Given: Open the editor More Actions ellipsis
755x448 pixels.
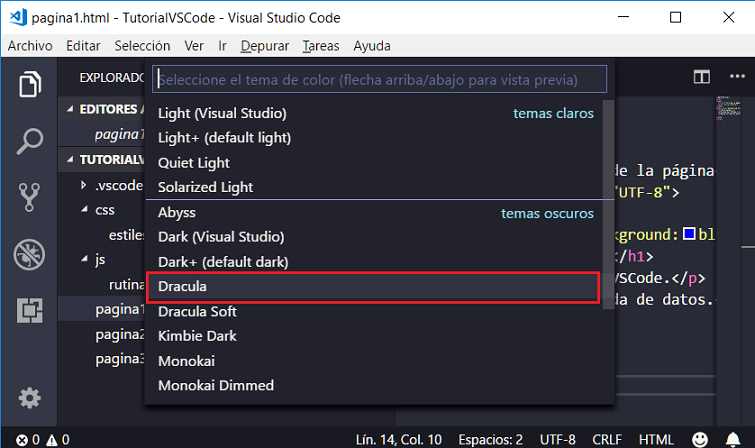Looking at the screenshot, I should coord(733,77).
